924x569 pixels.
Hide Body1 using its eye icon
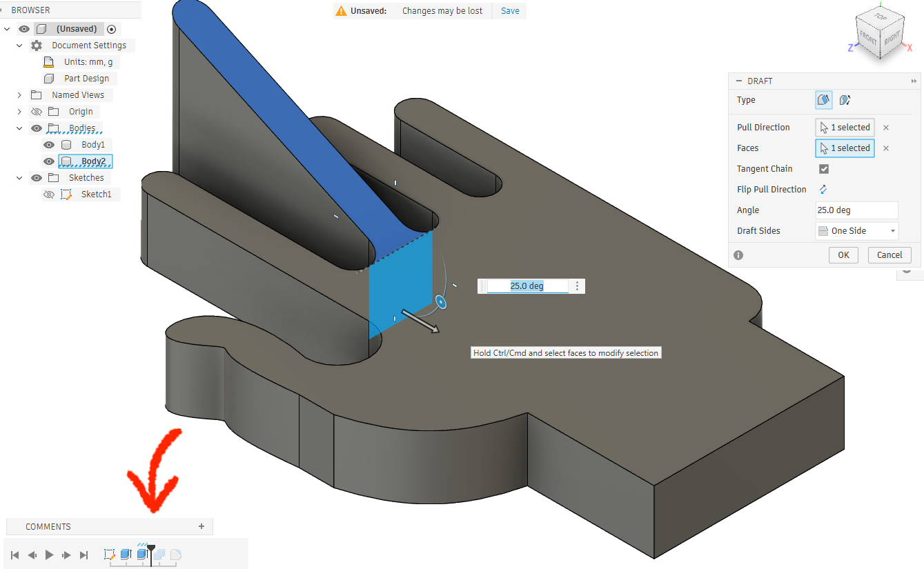click(x=48, y=145)
